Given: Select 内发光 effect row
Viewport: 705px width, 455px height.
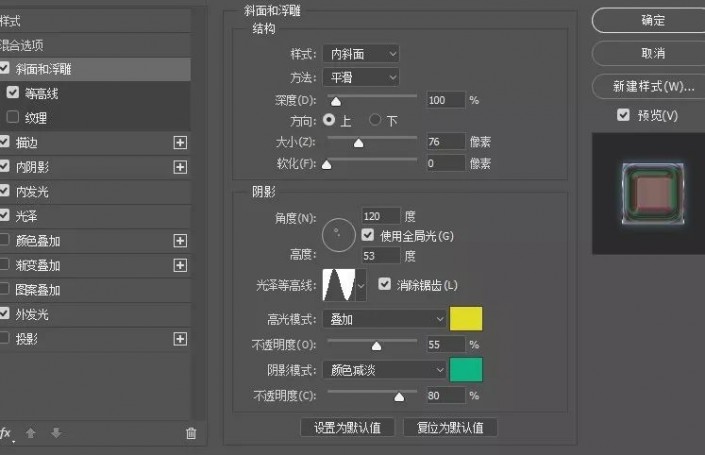Looking at the screenshot, I should pos(95,192).
